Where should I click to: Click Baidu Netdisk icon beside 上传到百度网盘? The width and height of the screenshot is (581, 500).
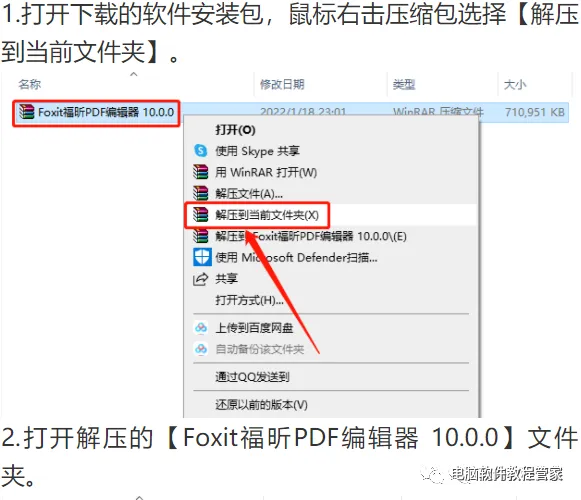[201, 327]
